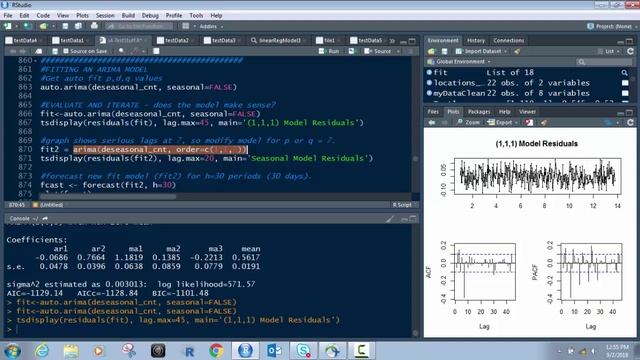Save the current document using the disk icon
640x360 pixels.
65,26
